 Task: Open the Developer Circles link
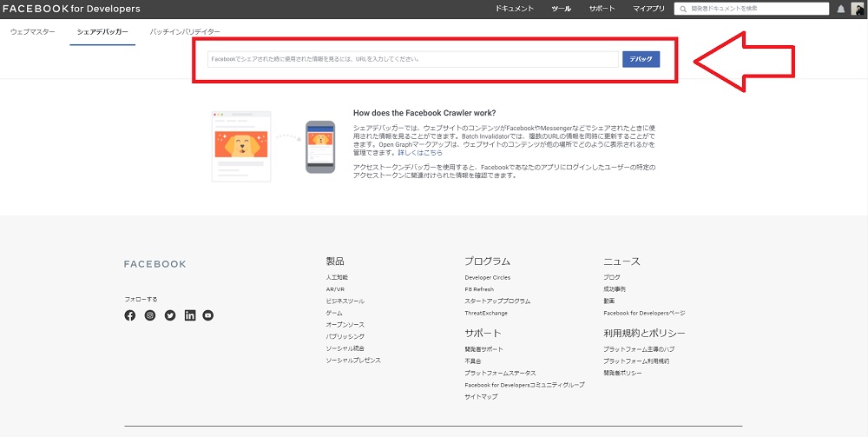pyautogui.click(x=488, y=277)
